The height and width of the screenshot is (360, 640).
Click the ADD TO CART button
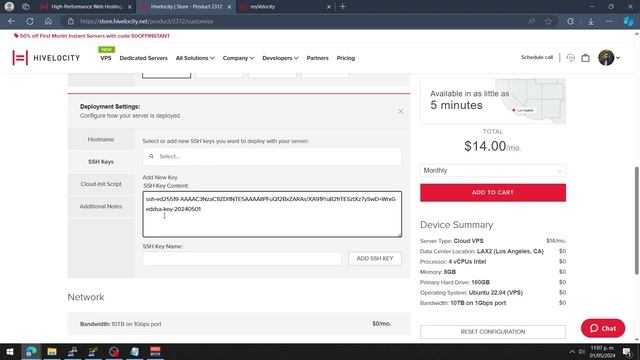tap(493, 192)
